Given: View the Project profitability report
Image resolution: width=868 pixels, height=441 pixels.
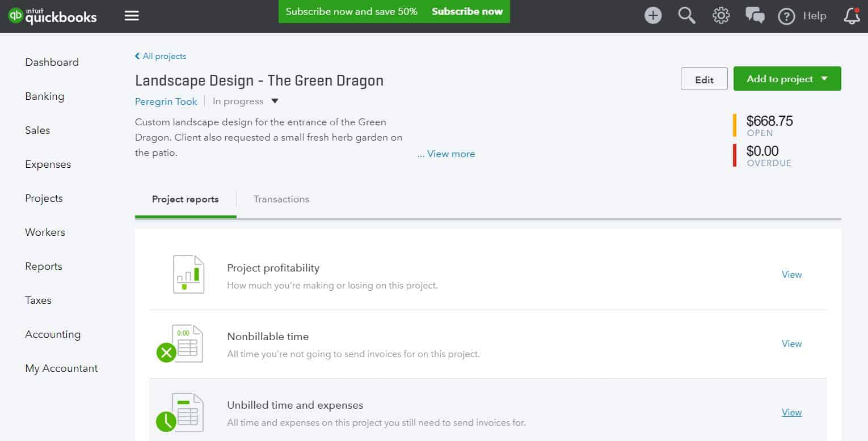Looking at the screenshot, I should pyautogui.click(x=791, y=274).
